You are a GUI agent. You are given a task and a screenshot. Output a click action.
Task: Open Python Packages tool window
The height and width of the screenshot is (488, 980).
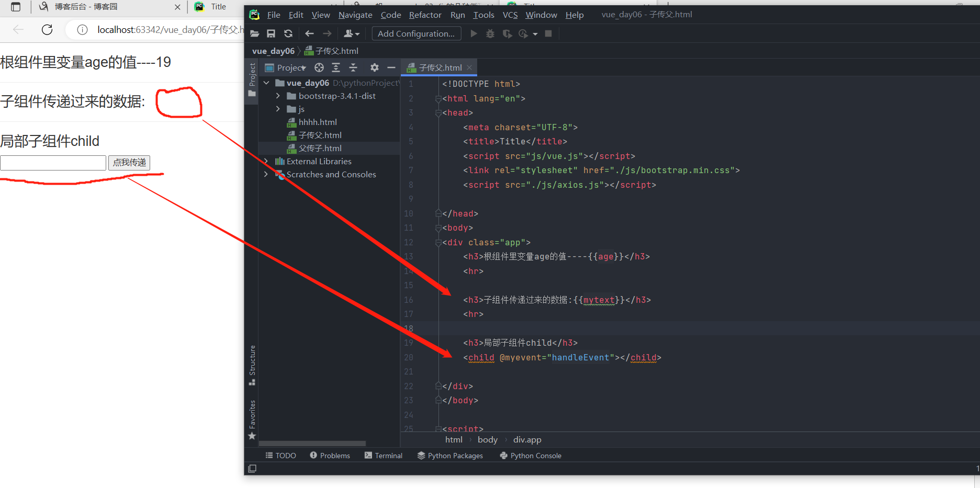(450, 456)
